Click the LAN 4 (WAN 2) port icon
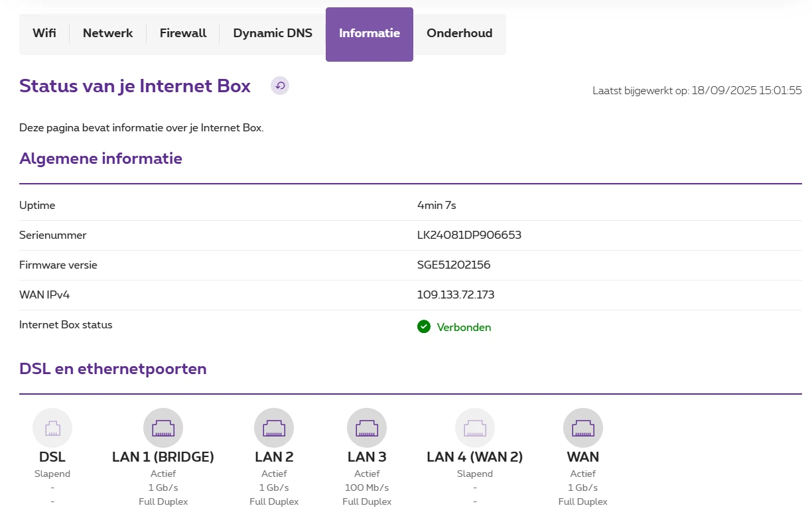The image size is (812, 522). point(475,428)
